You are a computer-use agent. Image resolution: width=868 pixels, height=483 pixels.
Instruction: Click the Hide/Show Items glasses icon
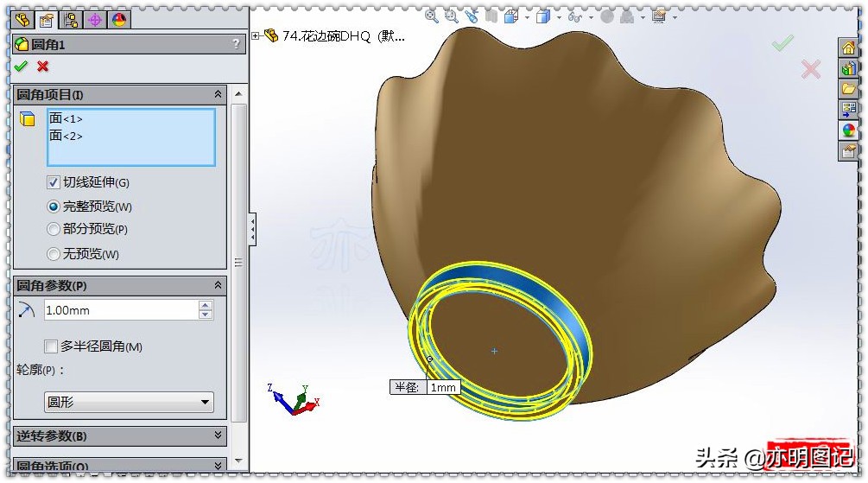[x=575, y=17]
